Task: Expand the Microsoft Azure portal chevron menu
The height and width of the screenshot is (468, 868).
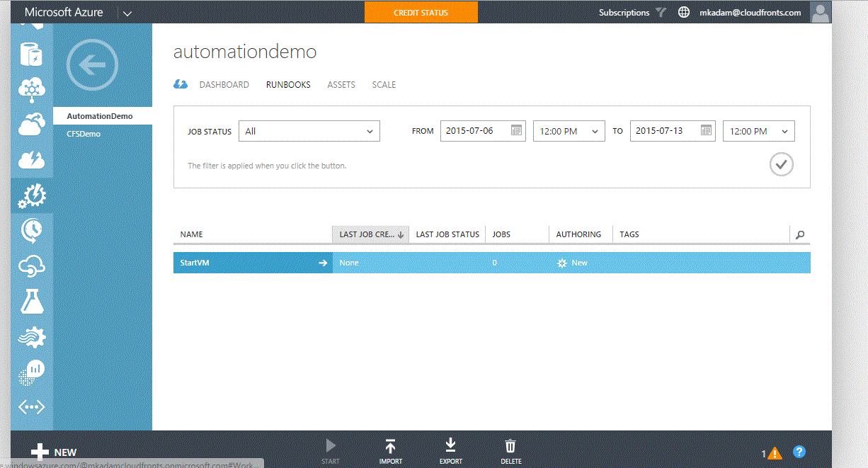Action: pyautogui.click(x=127, y=13)
